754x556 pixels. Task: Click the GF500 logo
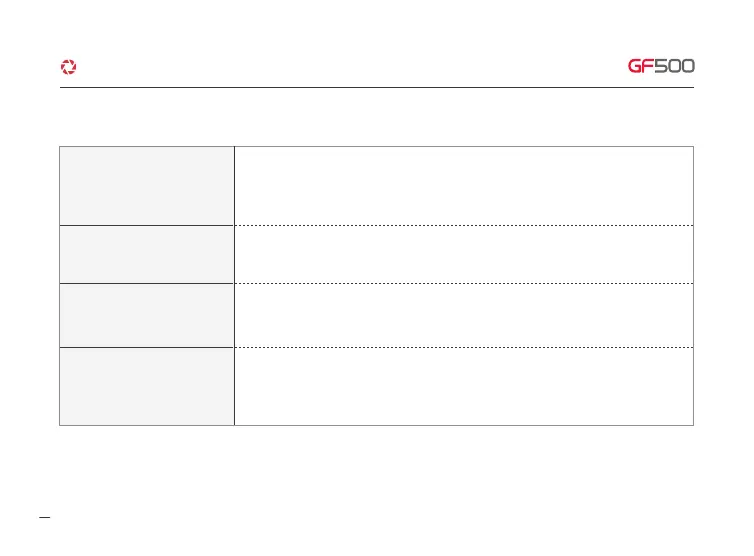click(660, 67)
